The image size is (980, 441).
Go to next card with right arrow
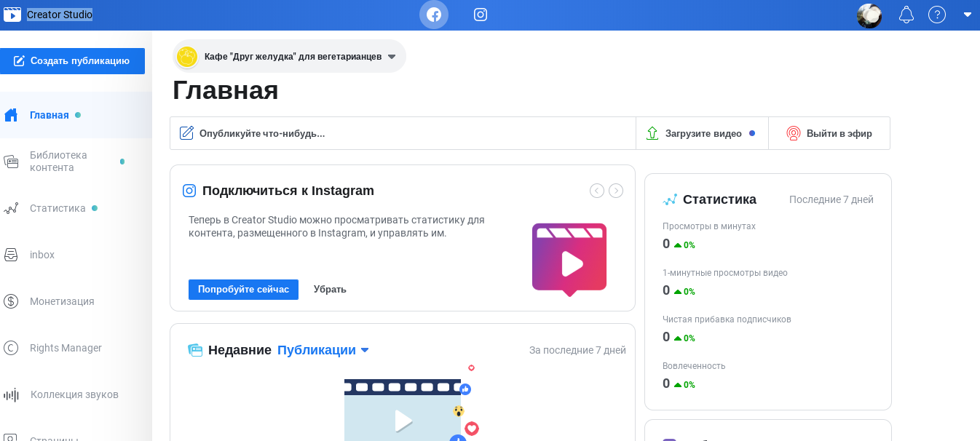coord(616,191)
